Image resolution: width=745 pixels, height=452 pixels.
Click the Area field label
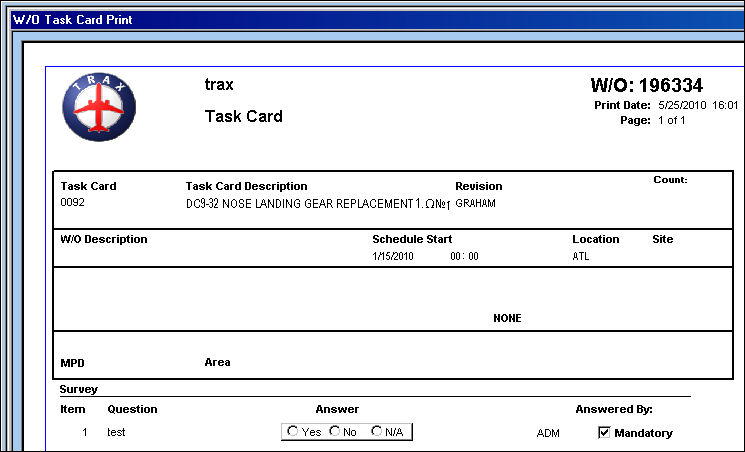(217, 362)
